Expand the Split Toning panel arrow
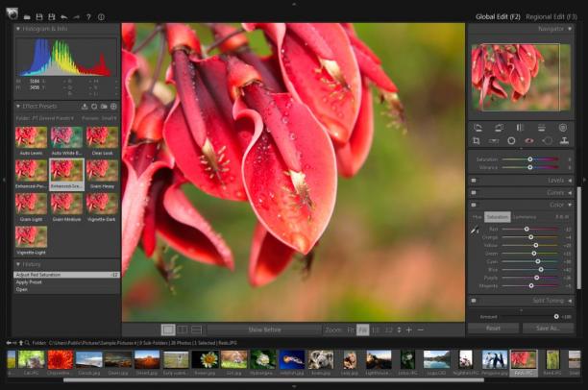The height and width of the screenshot is (390, 588). 570,301
